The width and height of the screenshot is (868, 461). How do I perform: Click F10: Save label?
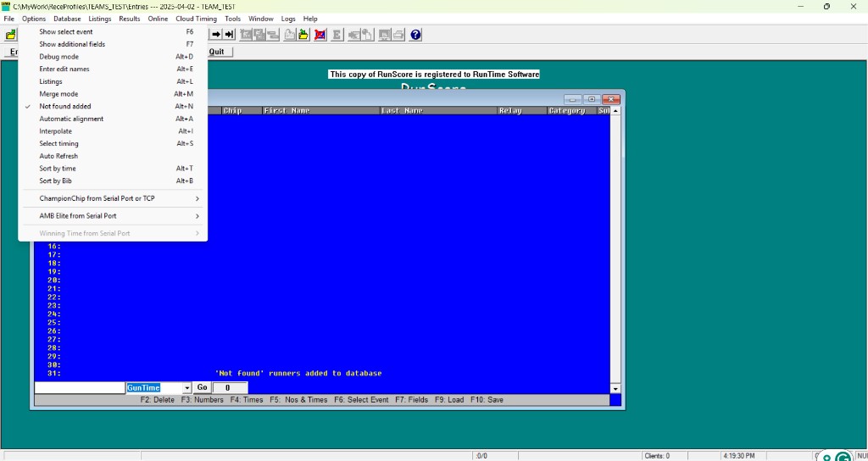pyautogui.click(x=487, y=400)
